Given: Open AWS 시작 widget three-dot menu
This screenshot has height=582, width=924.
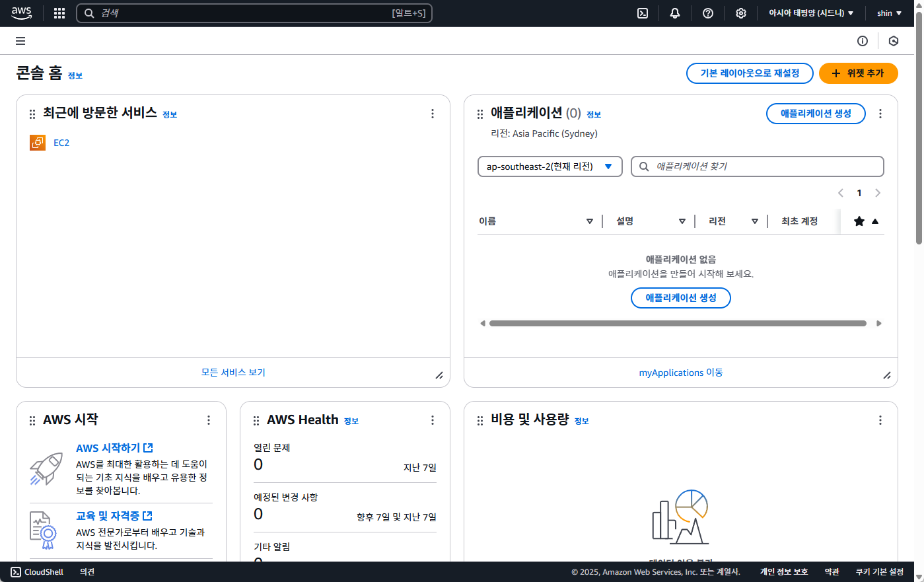Looking at the screenshot, I should tap(209, 420).
